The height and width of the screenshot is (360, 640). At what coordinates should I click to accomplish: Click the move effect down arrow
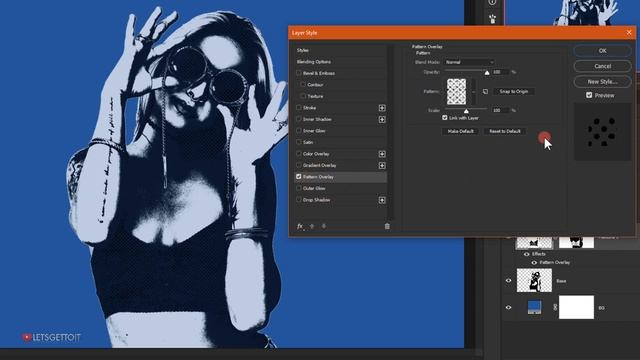pyautogui.click(x=324, y=226)
